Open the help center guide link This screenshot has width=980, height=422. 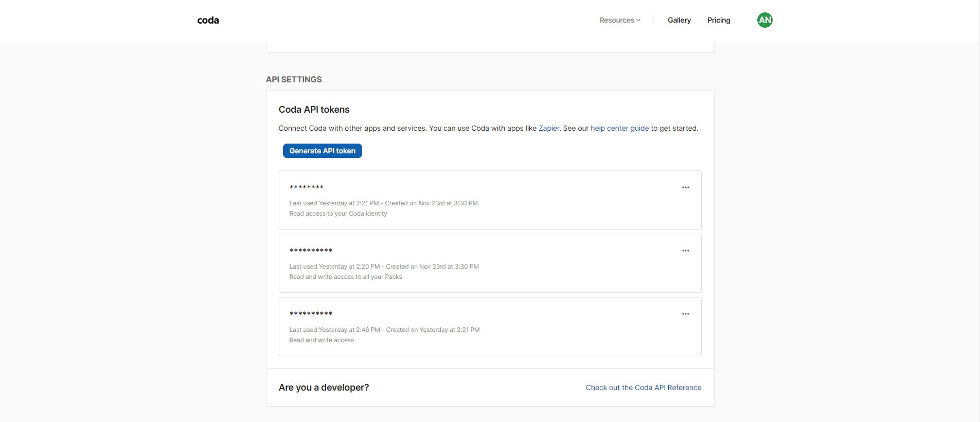(619, 128)
